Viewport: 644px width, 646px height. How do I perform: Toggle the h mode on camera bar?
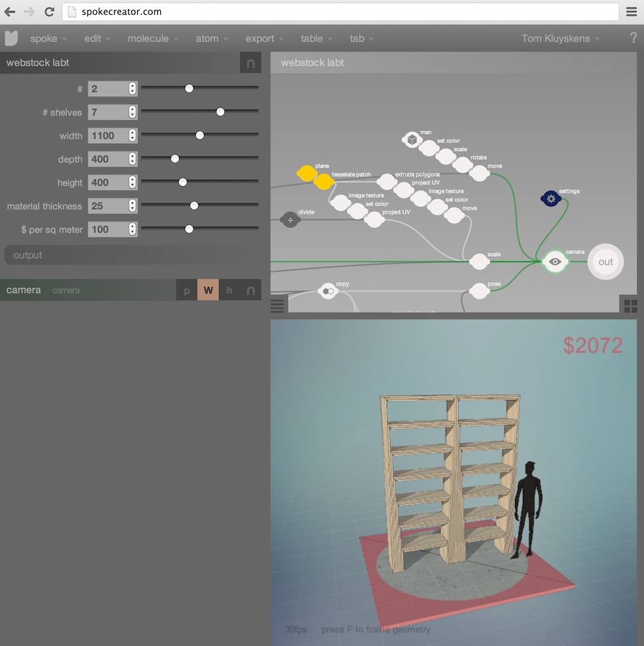[x=229, y=290]
